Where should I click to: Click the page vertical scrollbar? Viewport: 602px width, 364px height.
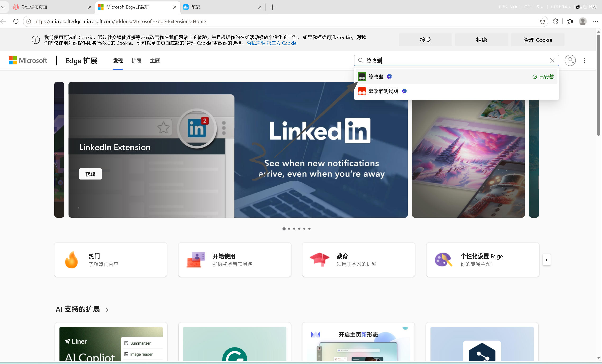tap(598, 85)
